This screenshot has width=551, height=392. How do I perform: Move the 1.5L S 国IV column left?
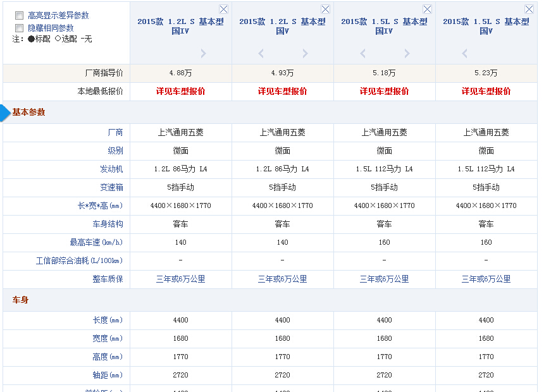coord(362,54)
